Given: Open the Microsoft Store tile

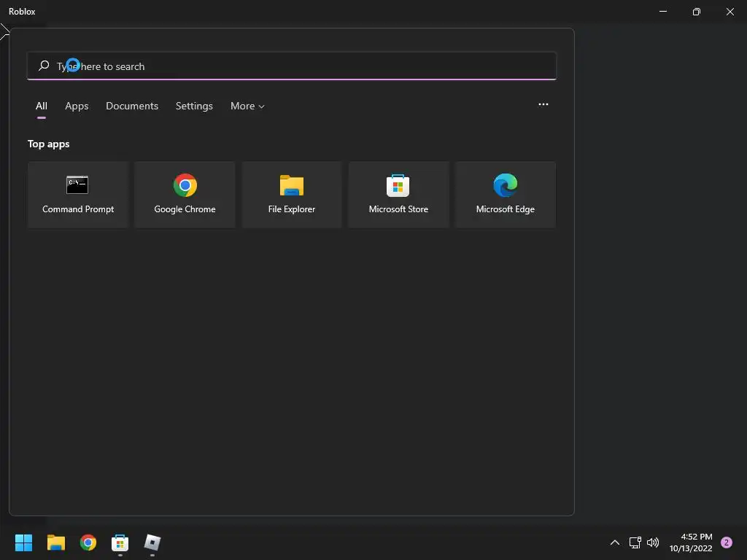Looking at the screenshot, I should (x=398, y=194).
